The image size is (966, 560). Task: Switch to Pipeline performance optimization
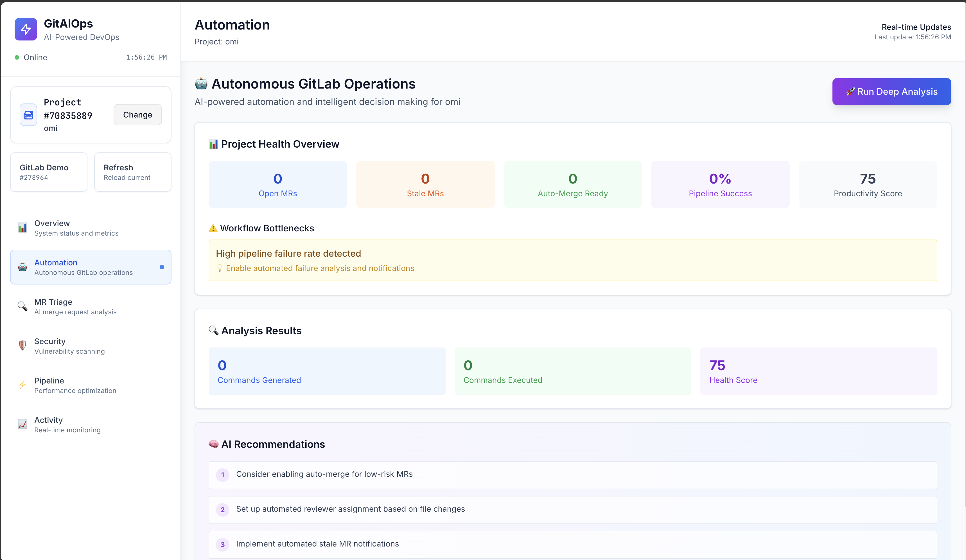75,385
